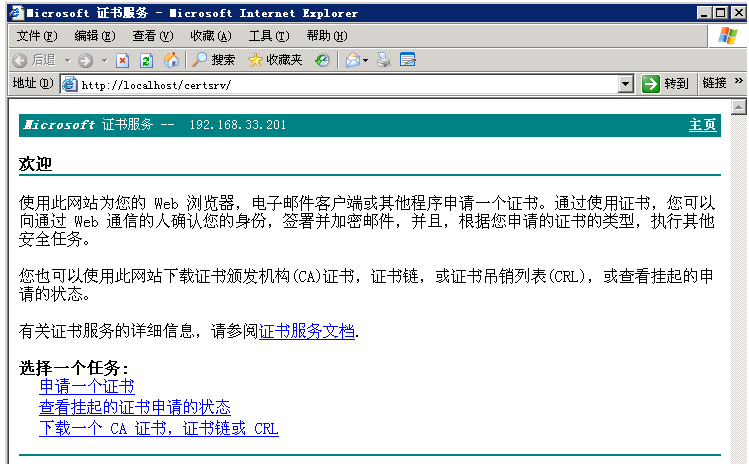Open Favorites (收藏夹) star button
749x472 pixels.
[x=275, y=60]
